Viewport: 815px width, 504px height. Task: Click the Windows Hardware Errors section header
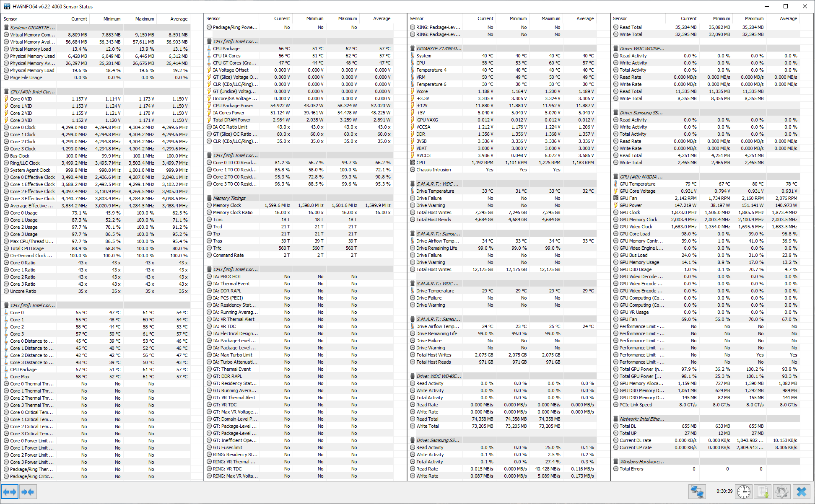[x=641, y=462]
